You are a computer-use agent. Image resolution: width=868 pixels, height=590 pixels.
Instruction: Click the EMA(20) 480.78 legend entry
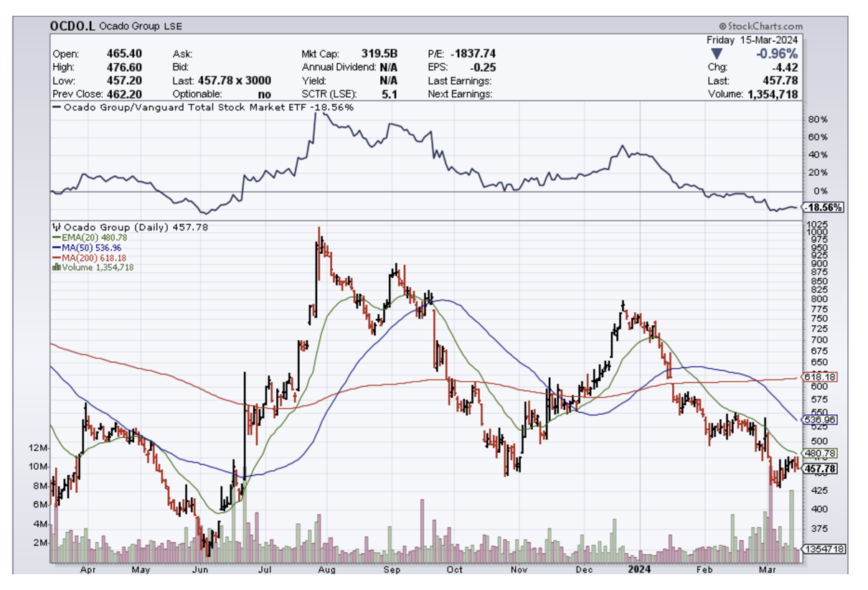[90, 237]
